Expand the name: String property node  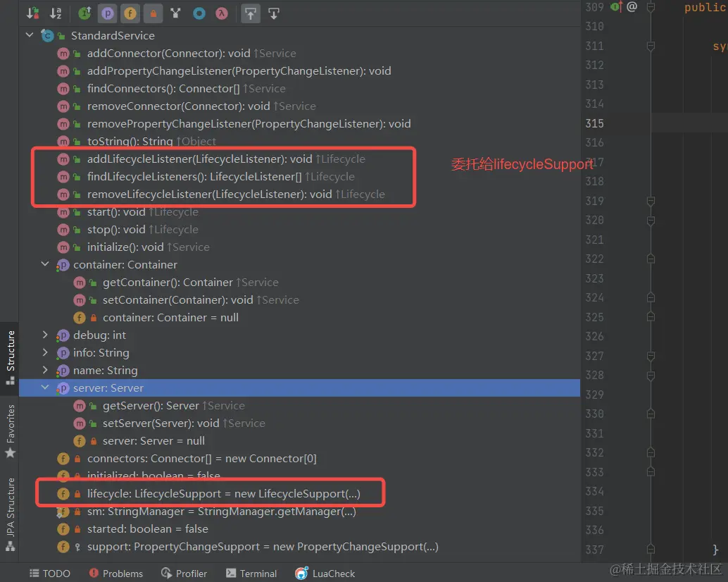45,370
